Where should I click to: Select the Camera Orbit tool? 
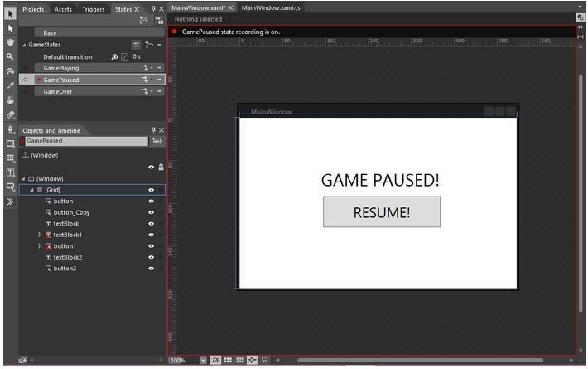point(10,71)
